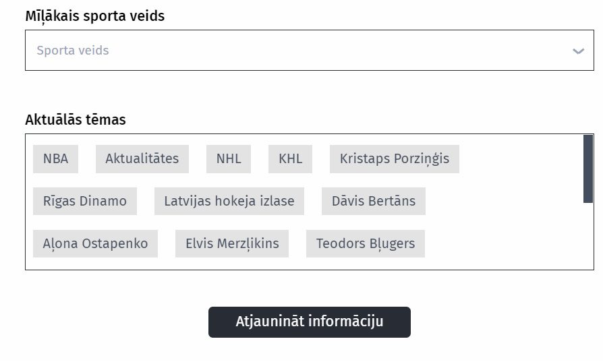Click the Aktuālās tēmas heading label
603x364 pixels.
pyautogui.click(x=76, y=120)
